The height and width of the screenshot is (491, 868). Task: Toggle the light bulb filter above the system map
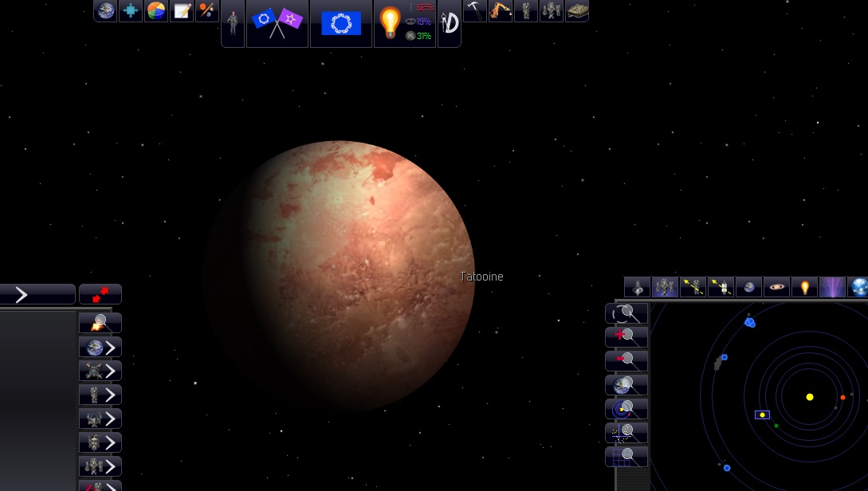click(x=805, y=287)
